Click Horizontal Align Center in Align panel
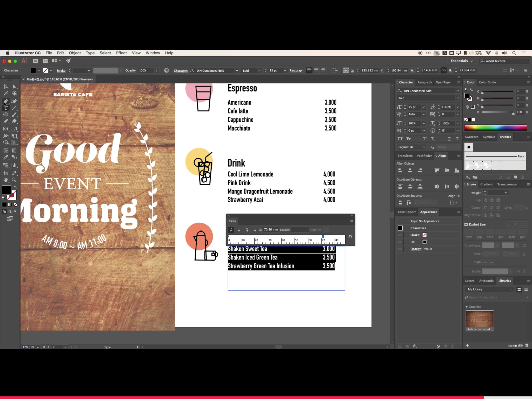 pyautogui.click(x=410, y=170)
